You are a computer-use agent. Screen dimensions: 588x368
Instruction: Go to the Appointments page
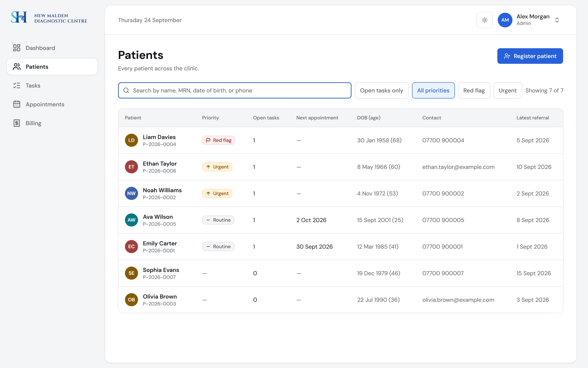(52, 104)
